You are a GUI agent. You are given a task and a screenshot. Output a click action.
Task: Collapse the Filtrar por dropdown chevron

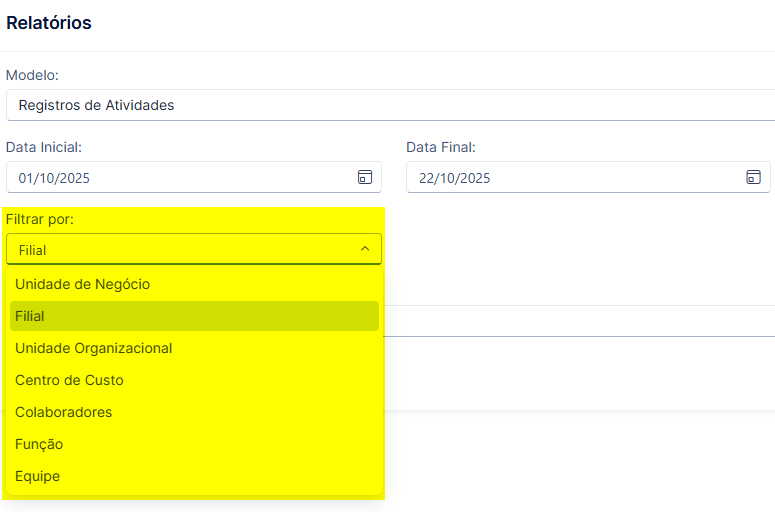(365, 249)
